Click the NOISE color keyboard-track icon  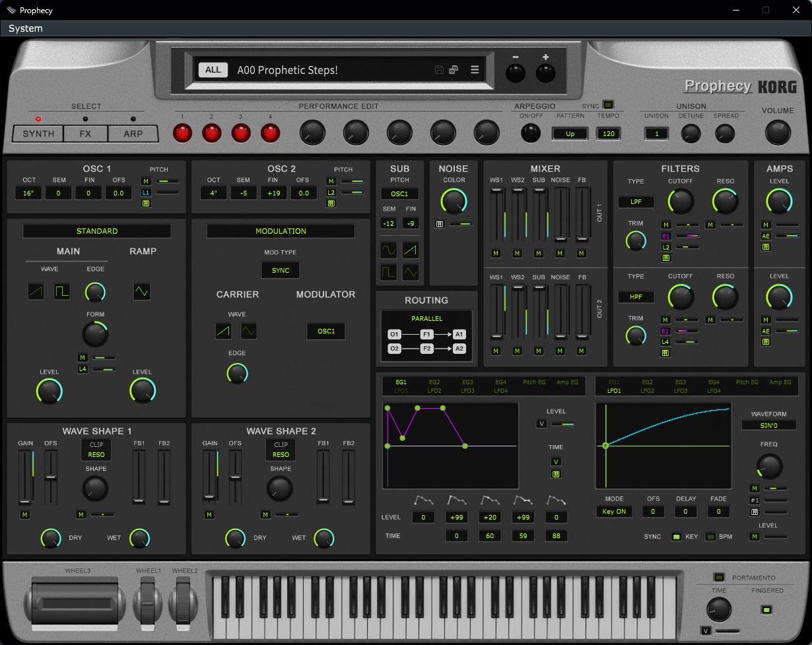coord(440,224)
